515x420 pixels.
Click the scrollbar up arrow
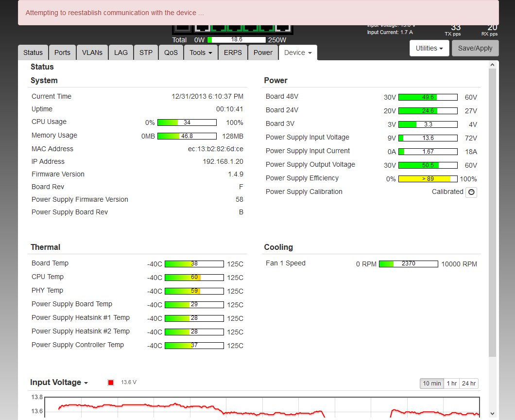coord(493,65)
